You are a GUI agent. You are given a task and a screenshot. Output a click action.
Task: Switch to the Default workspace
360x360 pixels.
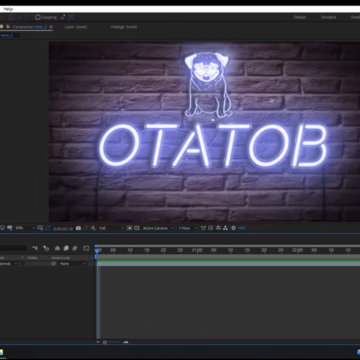tap(300, 17)
